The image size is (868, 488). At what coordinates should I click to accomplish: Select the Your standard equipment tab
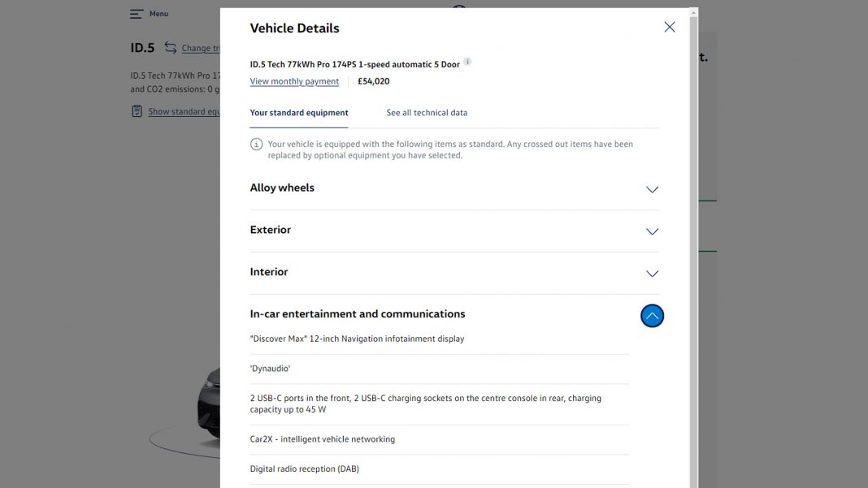point(297,113)
